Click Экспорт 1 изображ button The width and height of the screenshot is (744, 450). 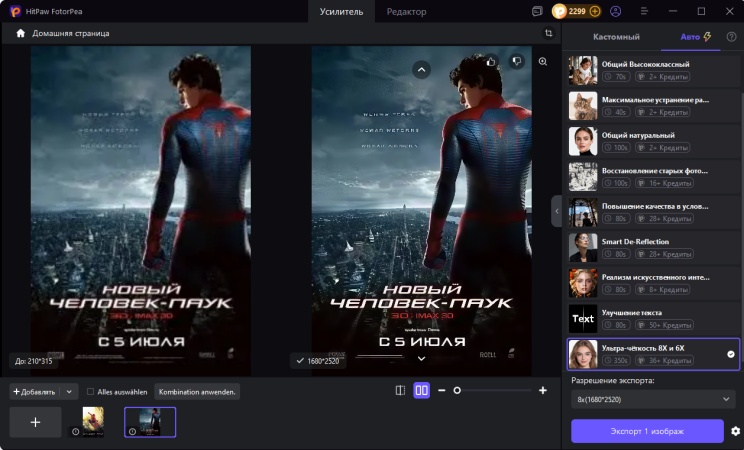pyautogui.click(x=647, y=431)
